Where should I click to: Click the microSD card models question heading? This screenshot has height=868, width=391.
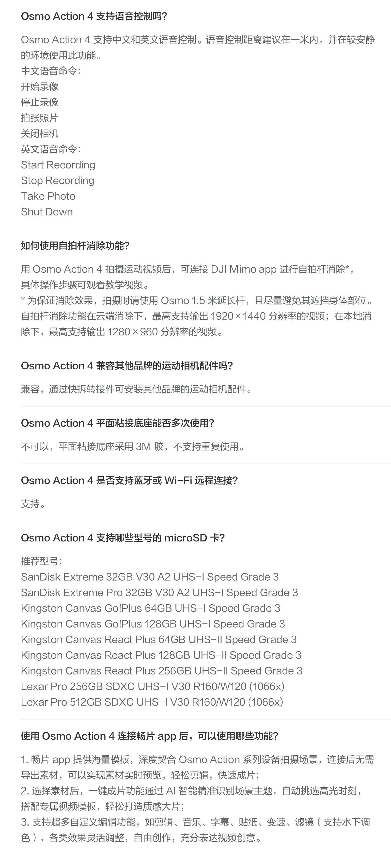(123, 538)
